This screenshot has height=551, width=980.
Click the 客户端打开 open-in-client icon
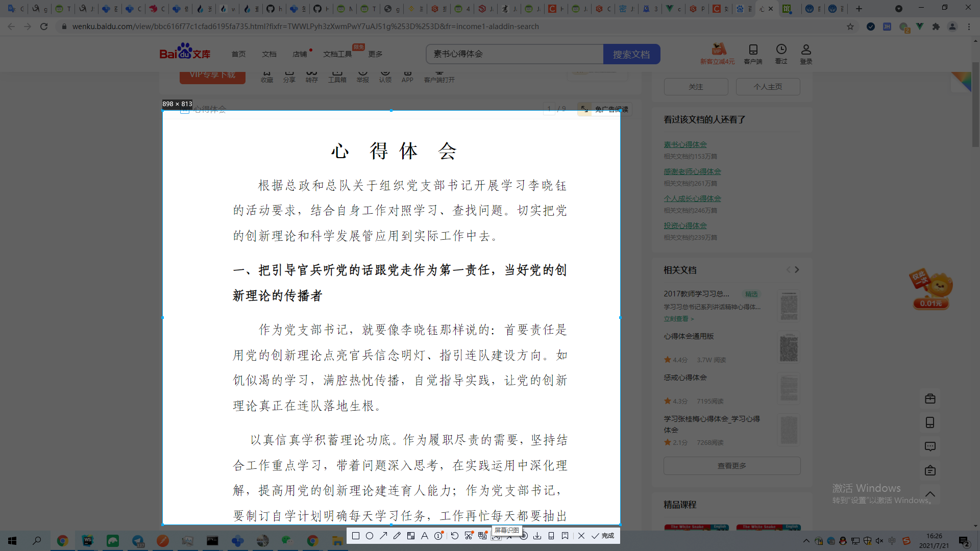point(439,76)
